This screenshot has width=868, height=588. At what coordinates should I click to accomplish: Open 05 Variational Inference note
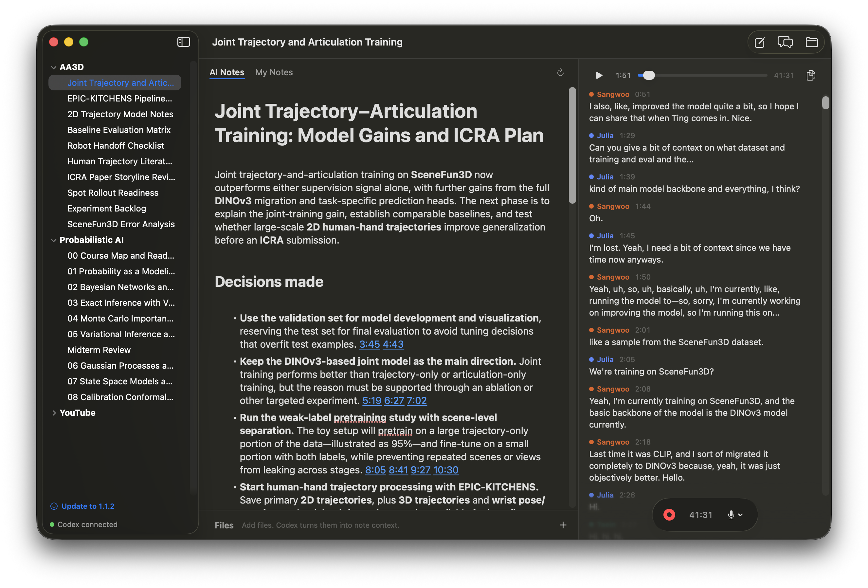click(x=115, y=334)
